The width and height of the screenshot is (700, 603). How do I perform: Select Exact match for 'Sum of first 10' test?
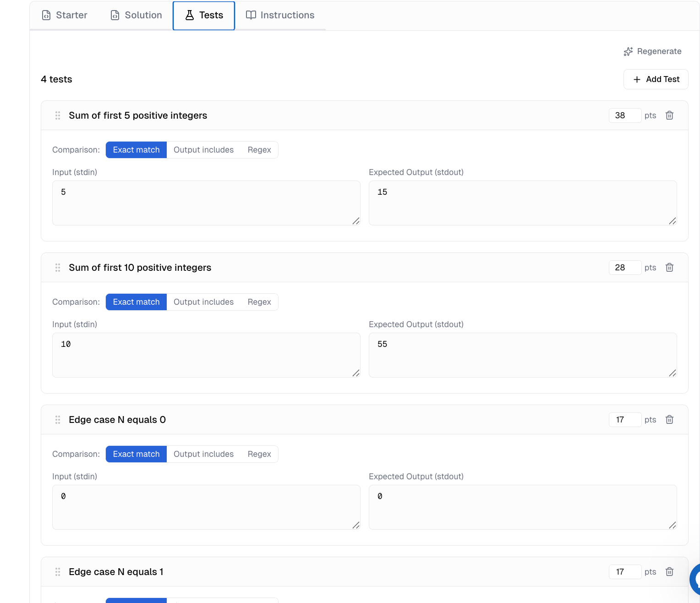pyautogui.click(x=136, y=302)
